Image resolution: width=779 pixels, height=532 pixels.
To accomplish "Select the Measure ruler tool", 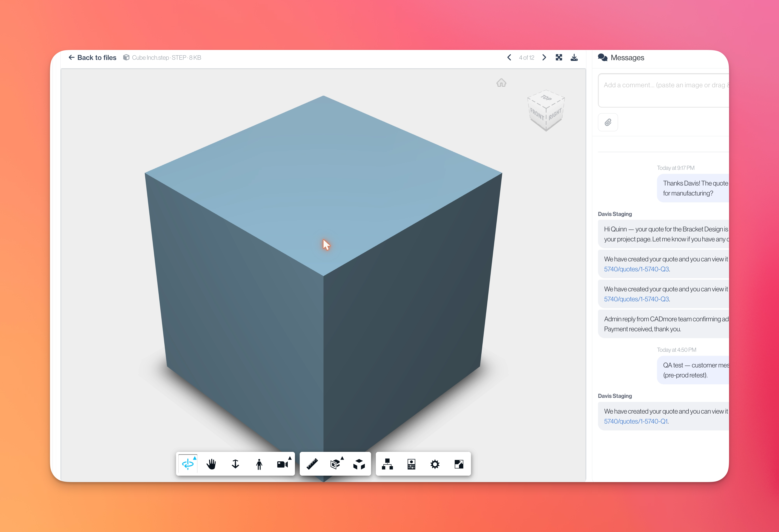I will click(312, 464).
